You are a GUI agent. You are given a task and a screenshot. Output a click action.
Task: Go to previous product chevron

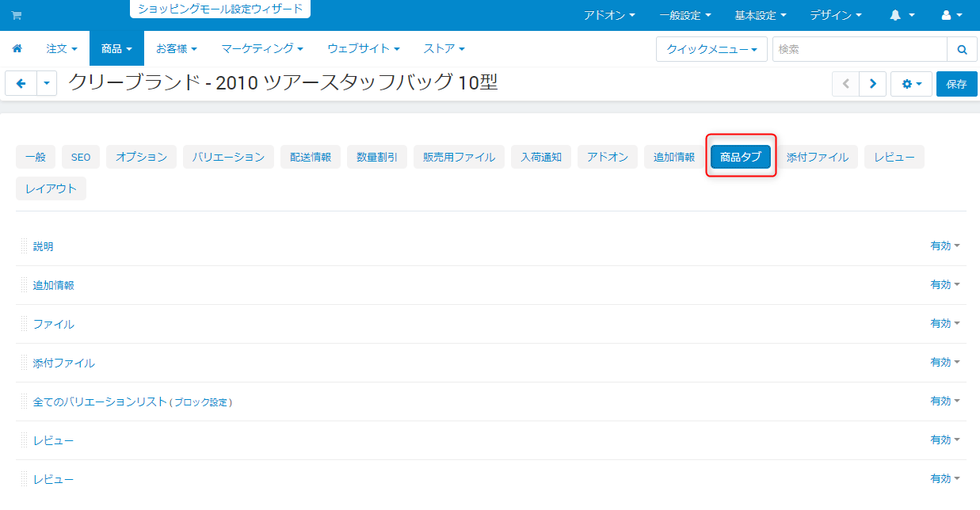coord(845,83)
